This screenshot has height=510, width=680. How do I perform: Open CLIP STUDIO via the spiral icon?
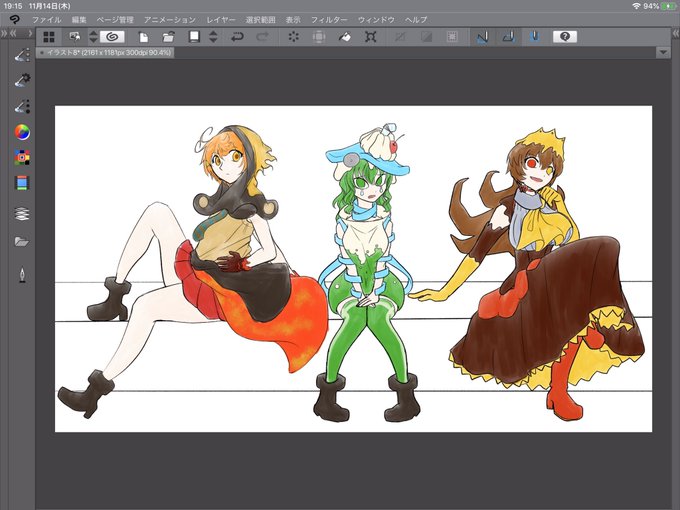112,37
